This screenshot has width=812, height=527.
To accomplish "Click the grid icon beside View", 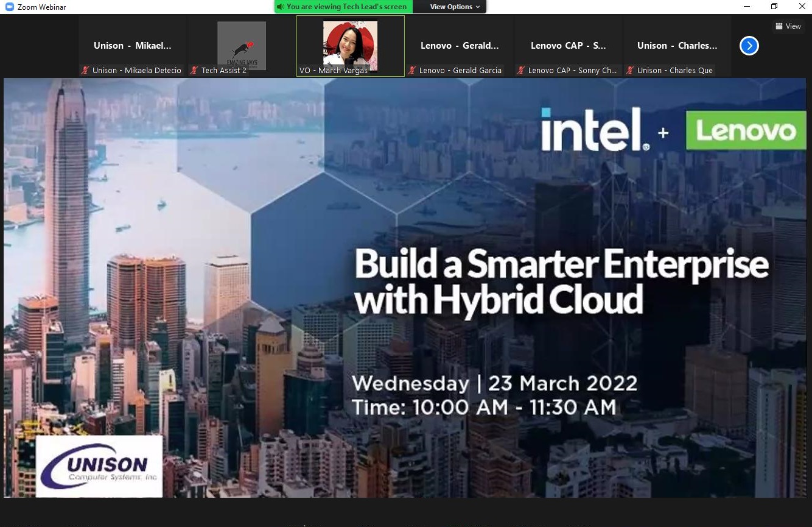I will (779, 26).
